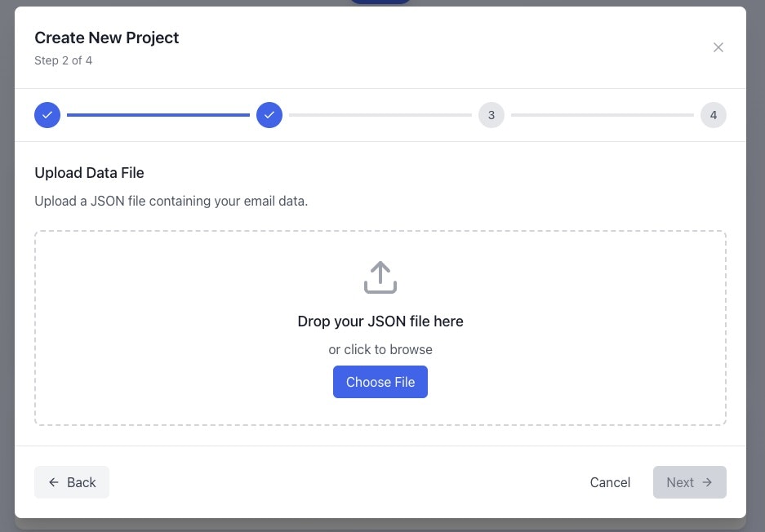Viewport: 765px width, 532px height.
Task: Click the 'or click to browse' text
Action: (x=380, y=349)
